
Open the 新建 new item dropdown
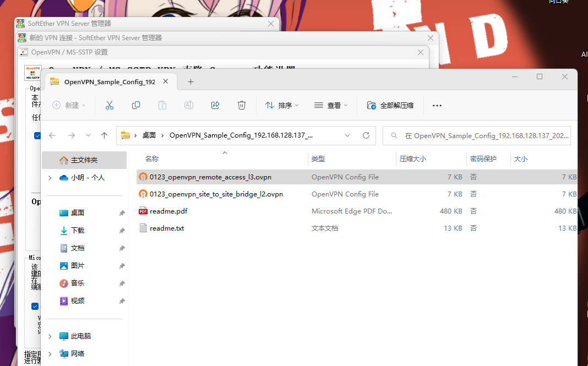click(69, 105)
